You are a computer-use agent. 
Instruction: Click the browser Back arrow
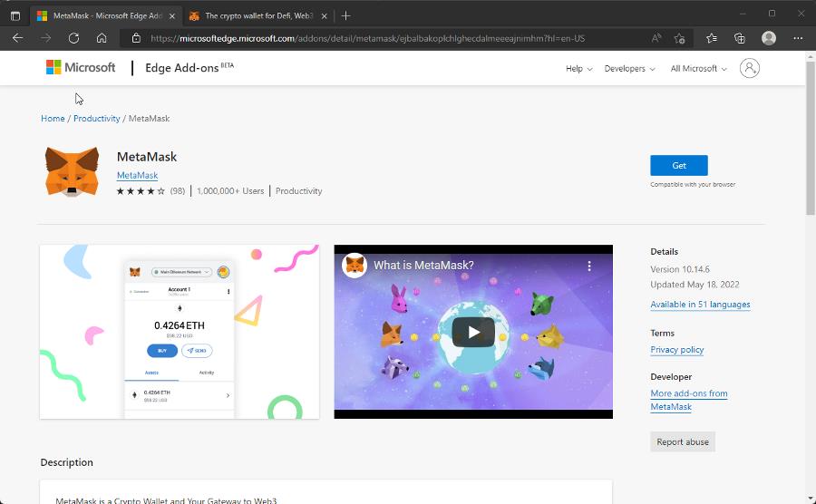18,38
